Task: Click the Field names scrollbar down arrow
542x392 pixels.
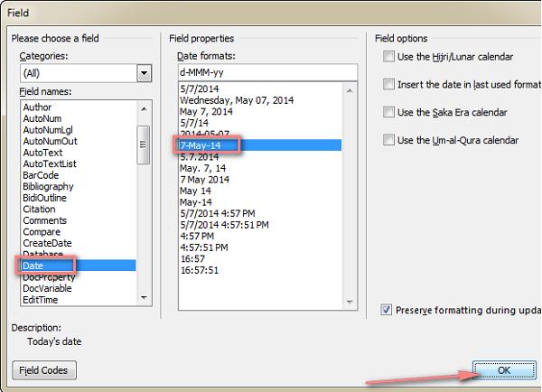Action: [x=144, y=298]
